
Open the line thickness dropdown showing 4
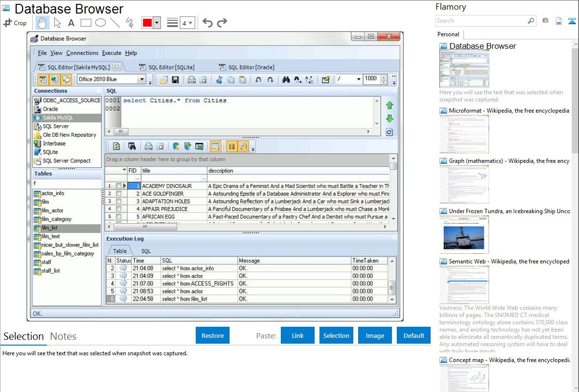coord(188,23)
